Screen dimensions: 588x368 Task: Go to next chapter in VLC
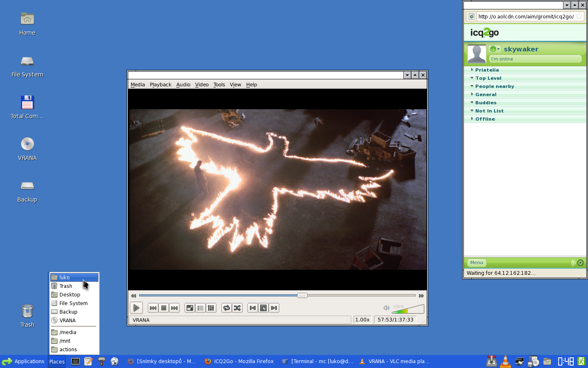pyautogui.click(x=274, y=308)
